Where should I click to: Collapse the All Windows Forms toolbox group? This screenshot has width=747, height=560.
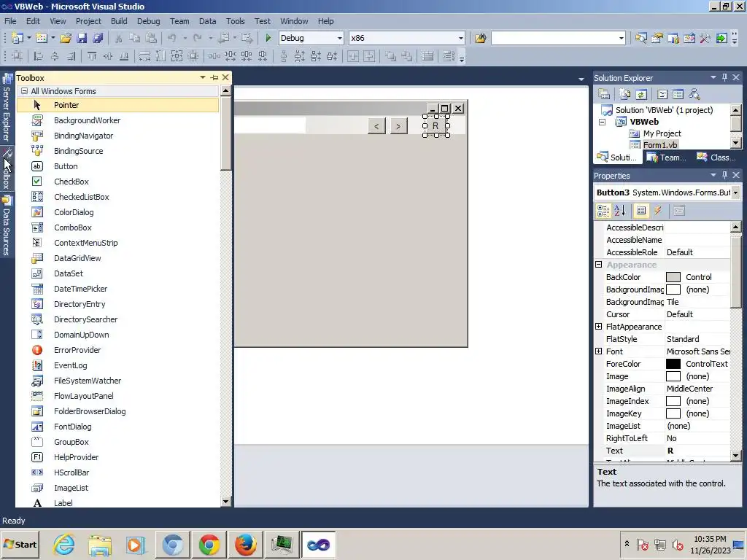pyautogui.click(x=24, y=91)
